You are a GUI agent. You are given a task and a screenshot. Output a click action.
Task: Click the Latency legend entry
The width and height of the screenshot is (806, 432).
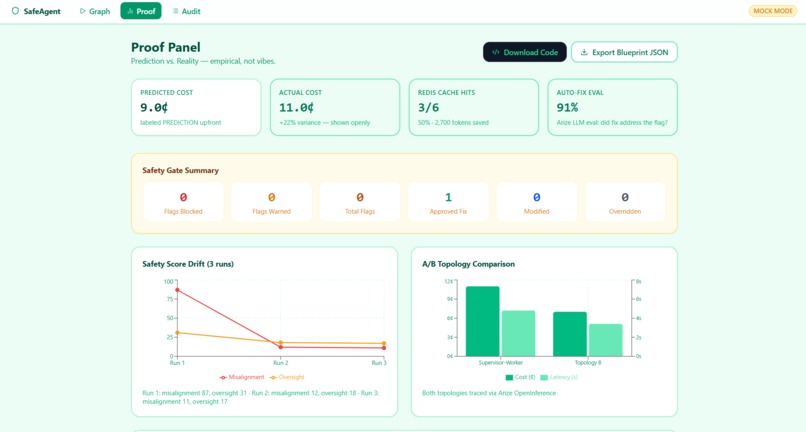[559, 377]
